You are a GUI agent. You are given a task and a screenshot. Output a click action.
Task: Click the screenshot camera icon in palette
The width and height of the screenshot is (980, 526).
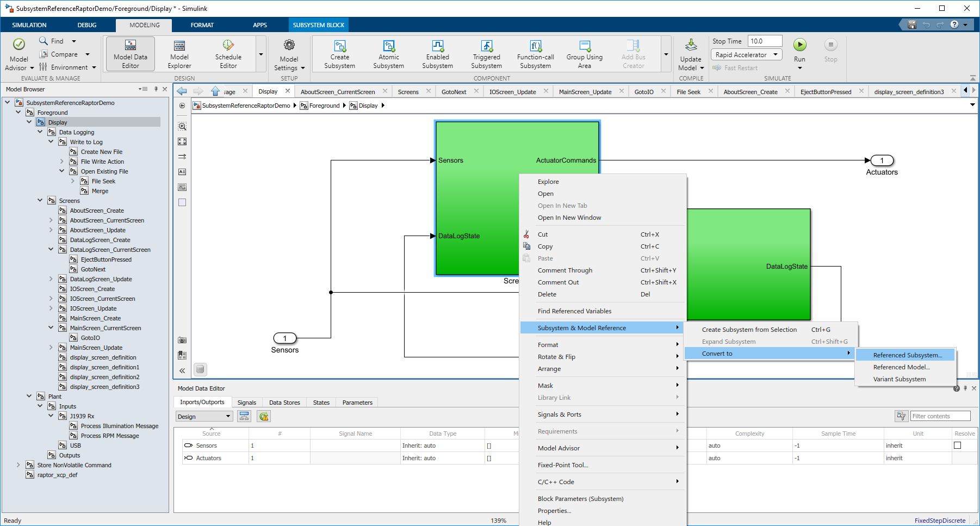182,340
